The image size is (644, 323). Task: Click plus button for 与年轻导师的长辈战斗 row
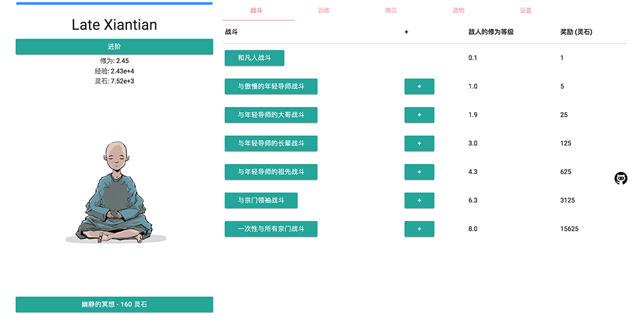(419, 143)
